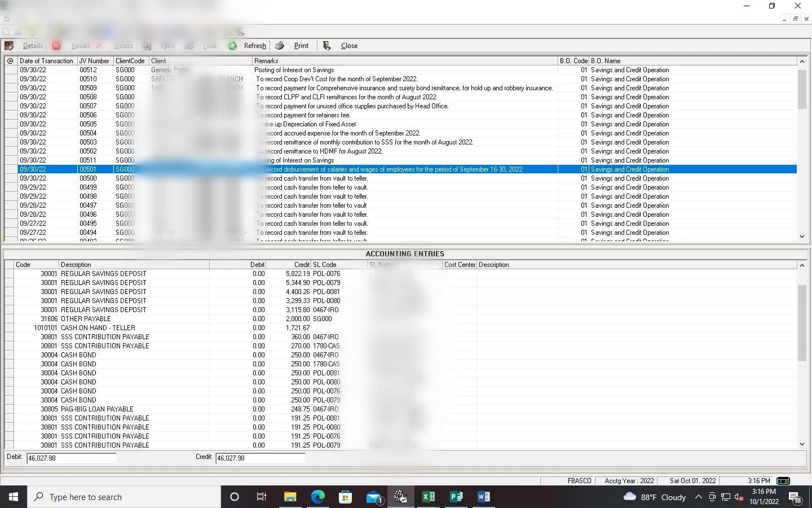Launch File Explorer from the taskbar
This screenshot has width=812, height=508.
point(290,497)
